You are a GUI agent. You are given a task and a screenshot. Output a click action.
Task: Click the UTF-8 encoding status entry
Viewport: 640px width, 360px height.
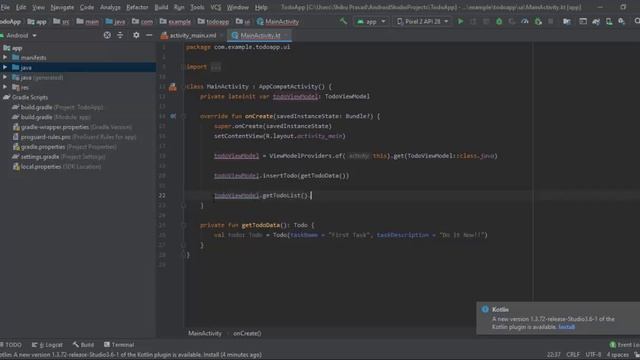[593, 355]
